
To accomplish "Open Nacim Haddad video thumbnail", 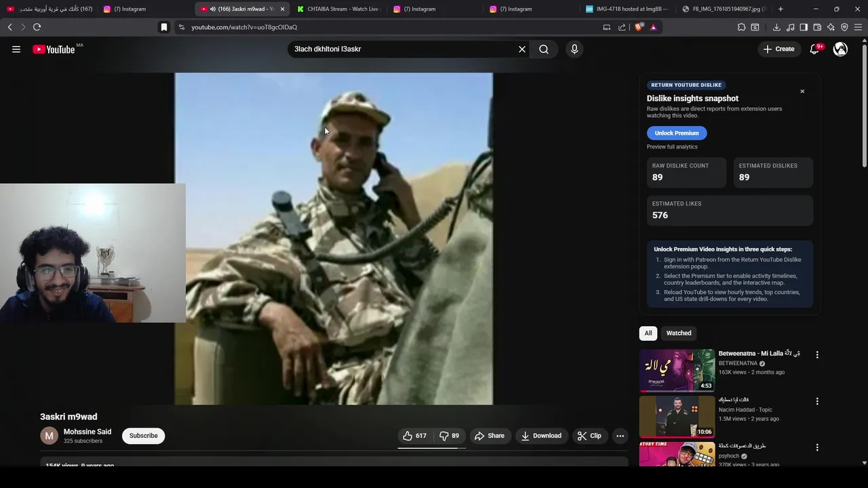I will (677, 417).
